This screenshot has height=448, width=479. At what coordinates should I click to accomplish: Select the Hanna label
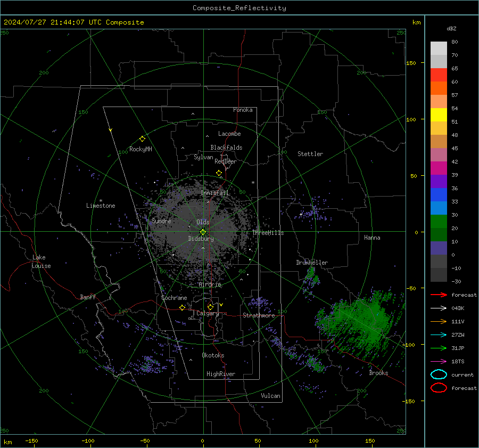coord(372,238)
